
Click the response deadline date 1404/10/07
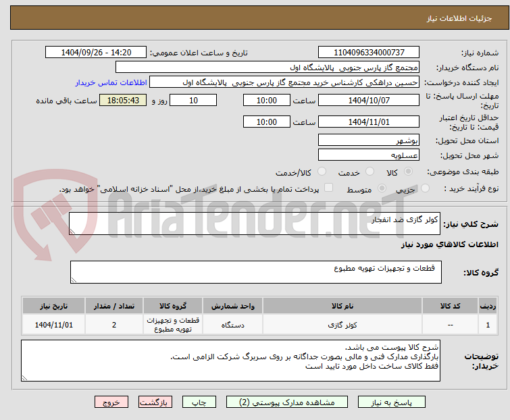coord(369,100)
